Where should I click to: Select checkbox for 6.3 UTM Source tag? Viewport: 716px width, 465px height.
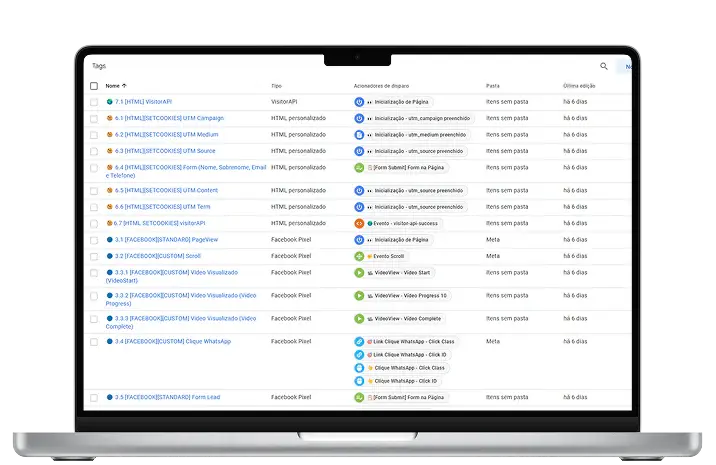click(94, 151)
